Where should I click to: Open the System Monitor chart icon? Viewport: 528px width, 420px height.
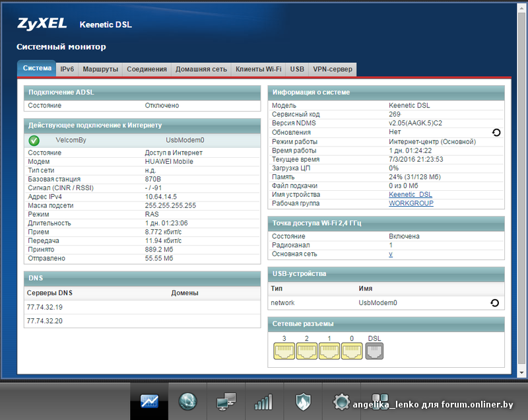coord(149,401)
